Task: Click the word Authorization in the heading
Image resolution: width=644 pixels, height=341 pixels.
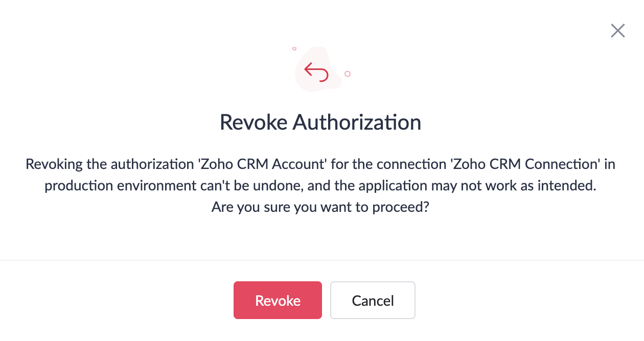Action: pos(357,123)
